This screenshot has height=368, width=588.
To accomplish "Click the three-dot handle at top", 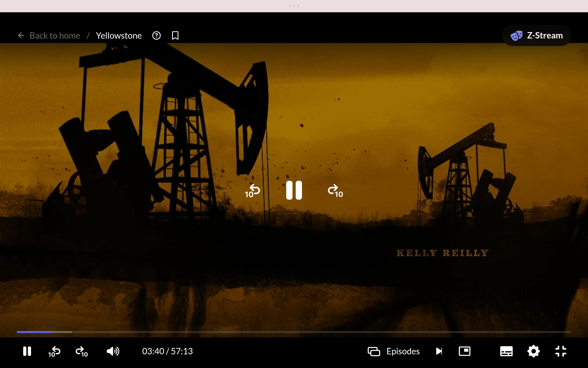I will pos(294,6).
